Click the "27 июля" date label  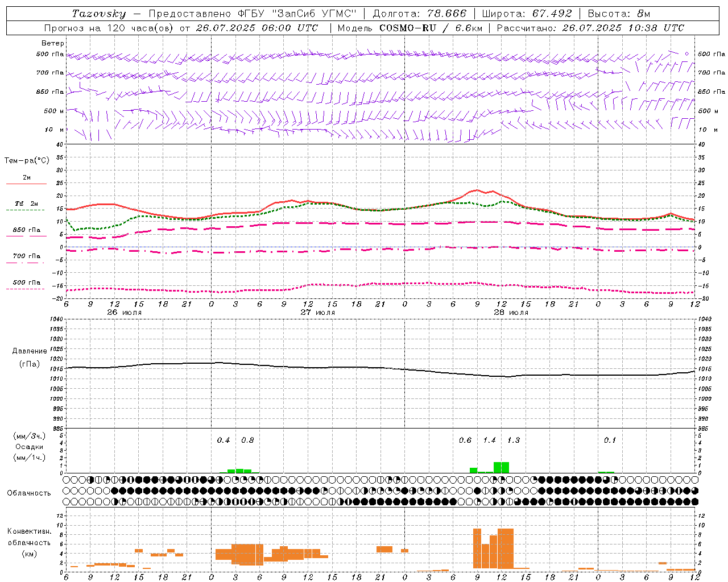point(318,313)
